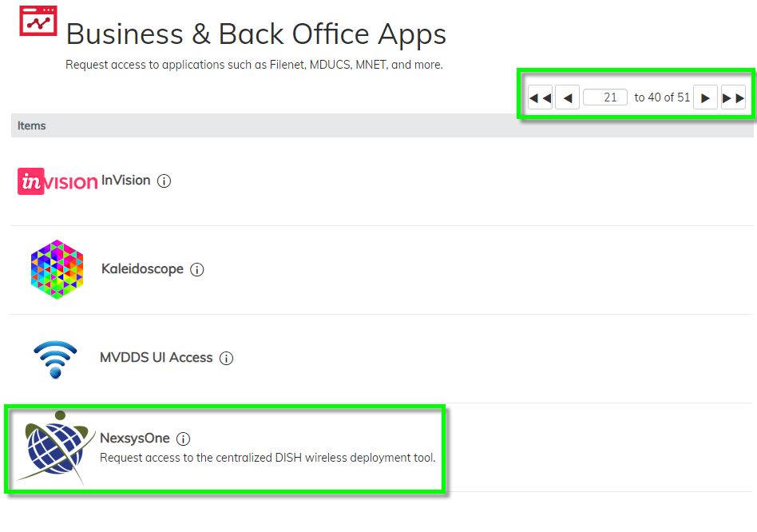Open the MVDDS UI Access info icon

point(227,358)
